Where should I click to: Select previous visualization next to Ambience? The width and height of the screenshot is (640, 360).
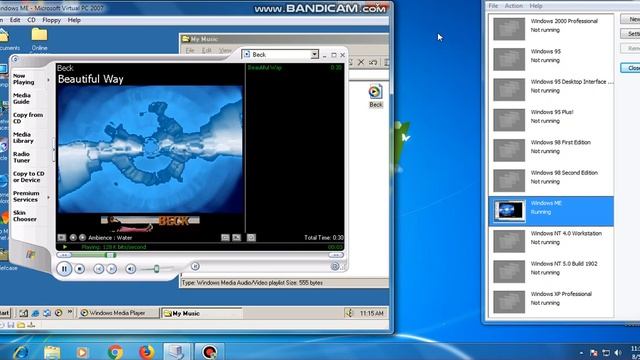tap(73, 237)
